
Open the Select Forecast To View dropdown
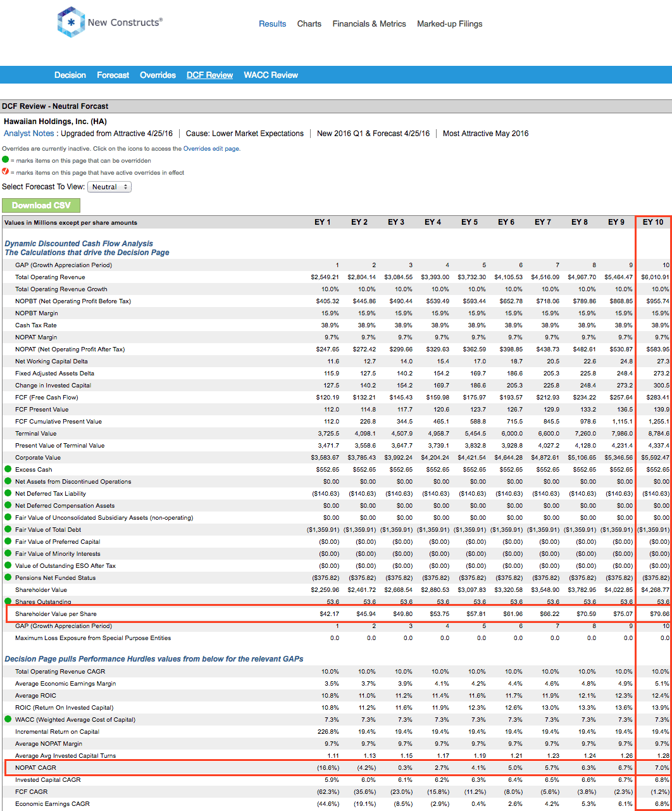[x=109, y=187]
